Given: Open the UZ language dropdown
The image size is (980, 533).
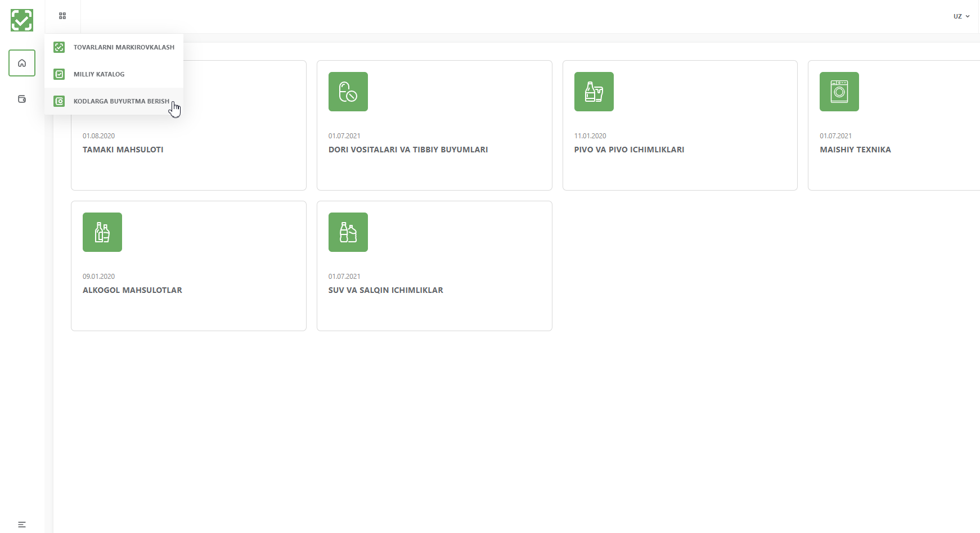Looking at the screenshot, I should tap(961, 16).
